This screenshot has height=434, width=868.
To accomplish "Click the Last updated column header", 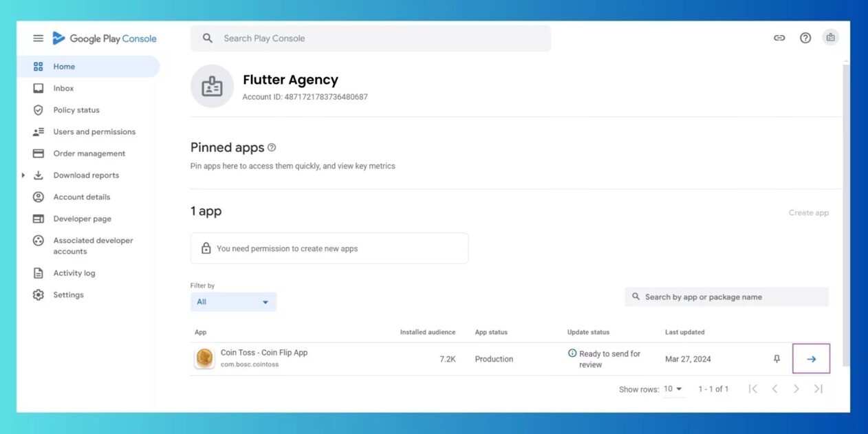I will 684,332.
